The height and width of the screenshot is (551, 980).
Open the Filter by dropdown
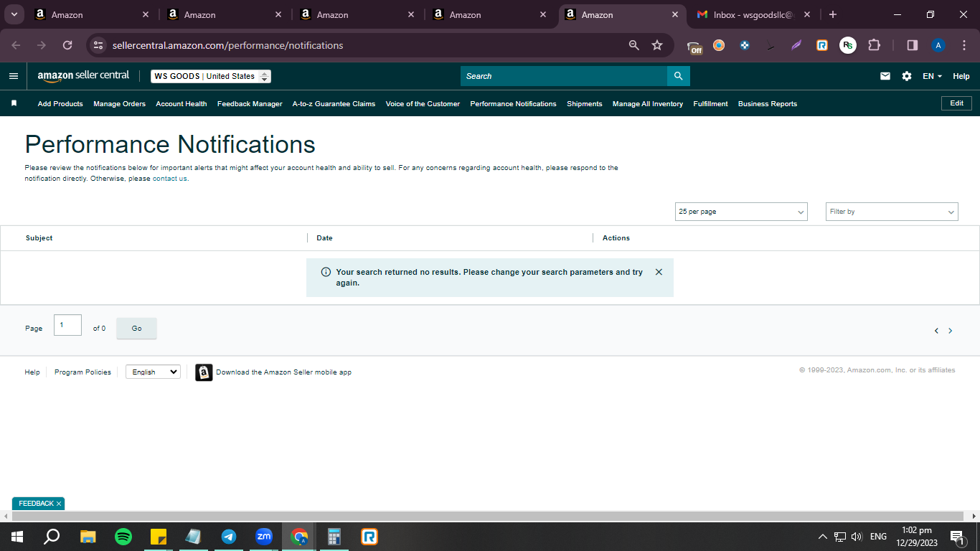click(892, 212)
